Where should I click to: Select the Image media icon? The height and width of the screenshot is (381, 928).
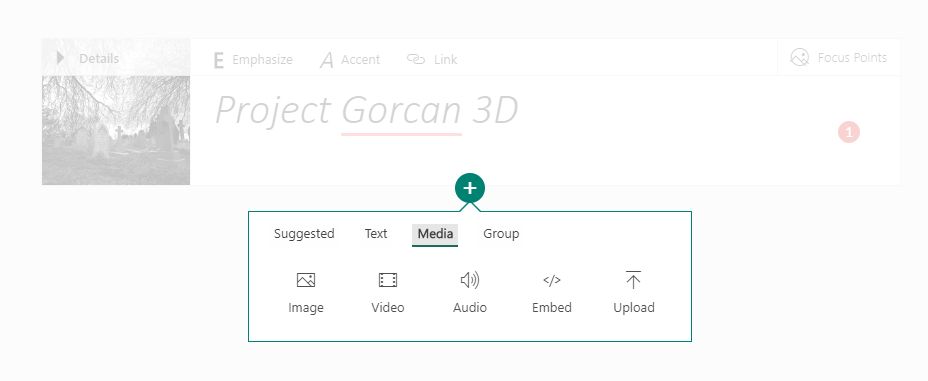[x=305, y=280]
